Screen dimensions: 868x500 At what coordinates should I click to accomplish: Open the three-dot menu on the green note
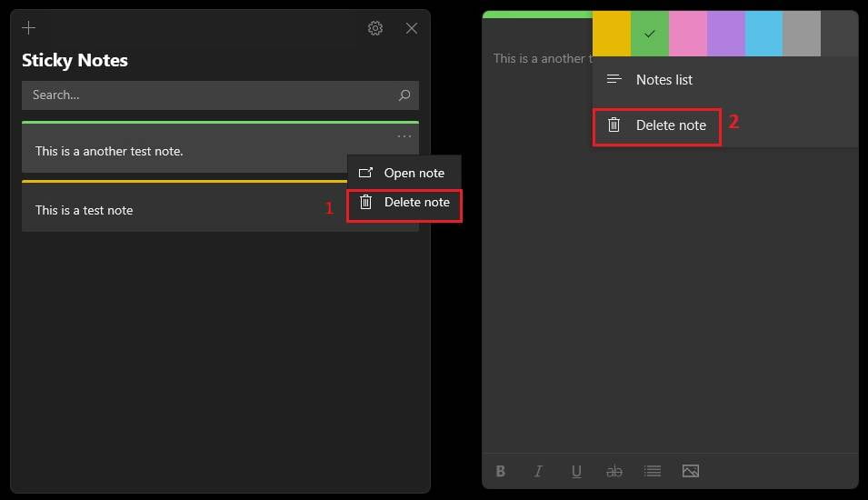click(404, 136)
